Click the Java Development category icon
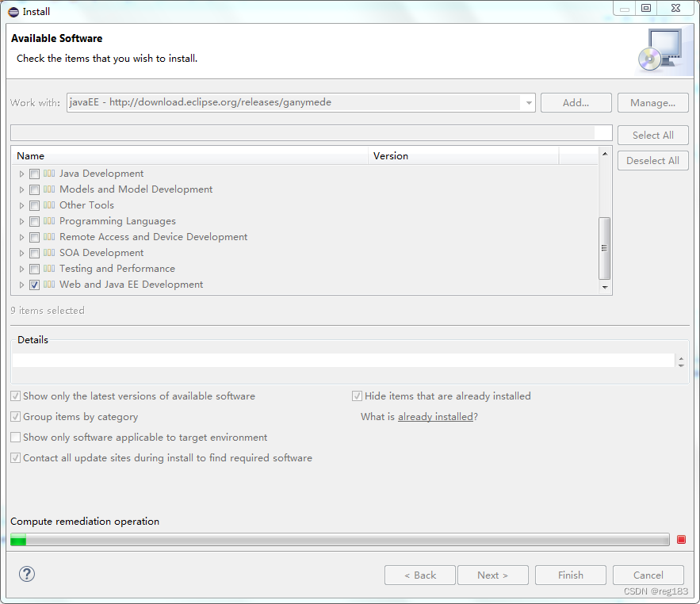Image resolution: width=700 pixels, height=604 pixels. (49, 174)
